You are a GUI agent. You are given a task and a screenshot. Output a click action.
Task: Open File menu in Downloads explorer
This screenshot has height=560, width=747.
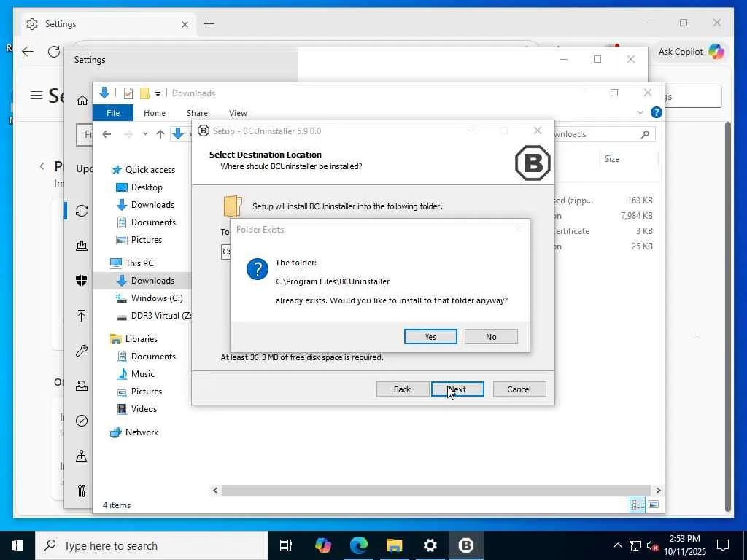[x=113, y=113]
